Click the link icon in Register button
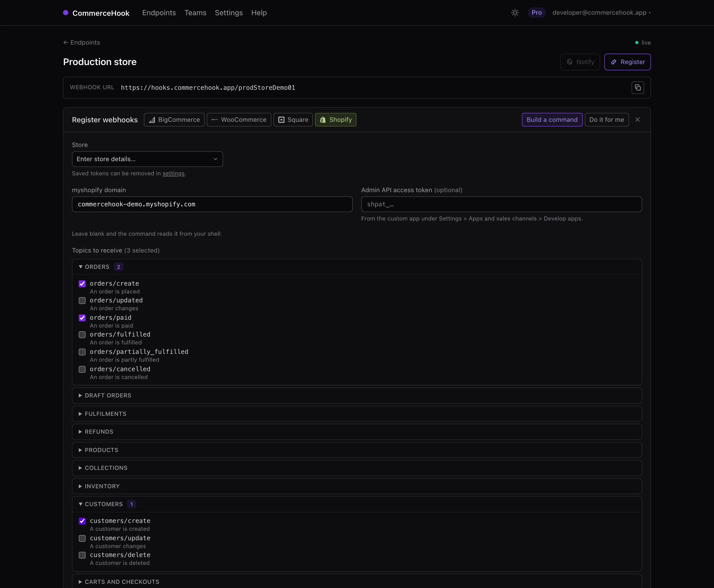714x588 pixels. point(613,62)
